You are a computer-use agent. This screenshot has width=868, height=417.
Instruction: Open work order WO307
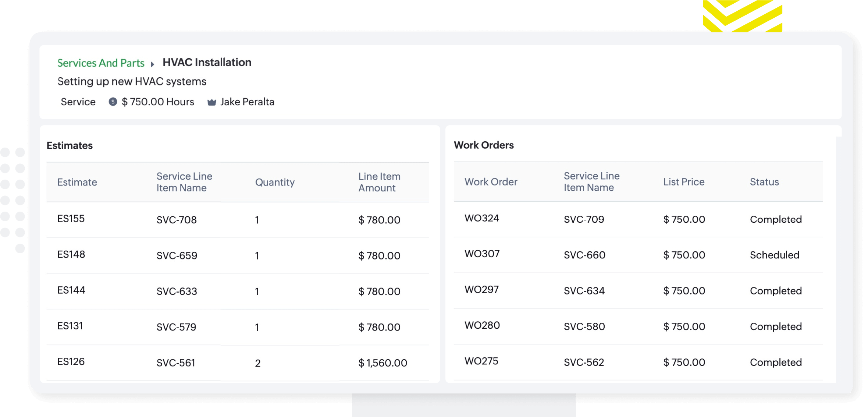pos(482,254)
